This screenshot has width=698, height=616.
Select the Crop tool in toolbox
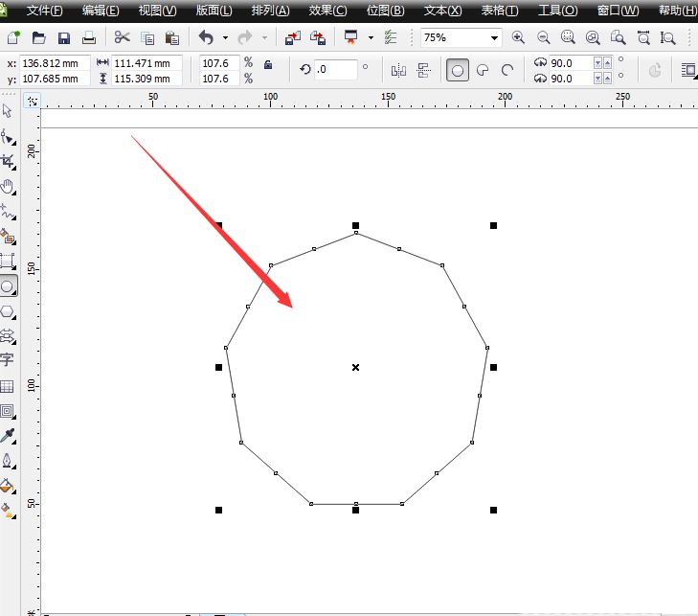(x=8, y=161)
